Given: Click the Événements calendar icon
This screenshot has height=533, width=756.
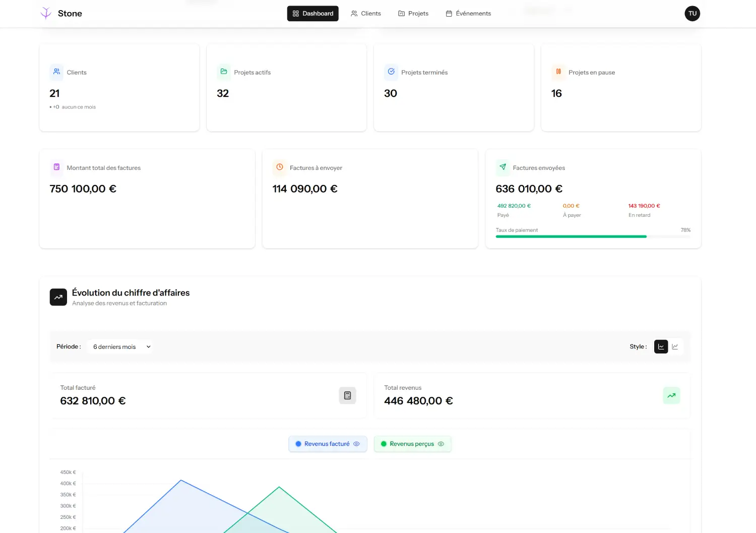Looking at the screenshot, I should pos(449,14).
